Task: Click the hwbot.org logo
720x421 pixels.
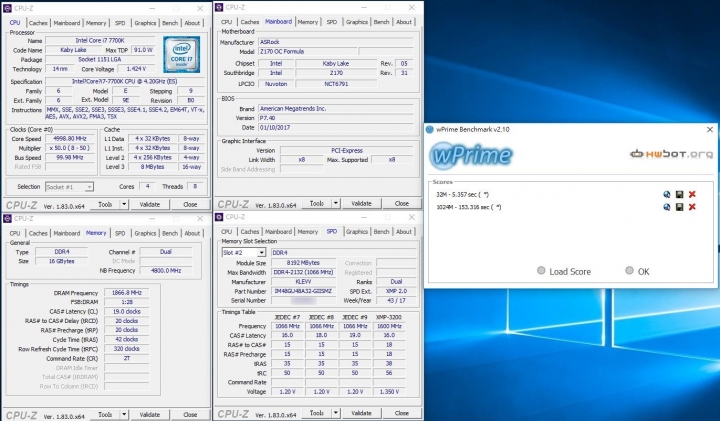Action: pos(671,154)
